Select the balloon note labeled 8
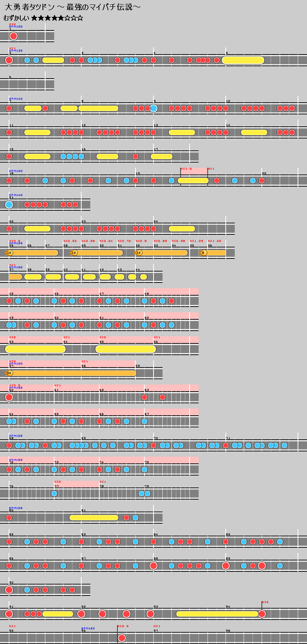This screenshot has height=644, width=307. 204,253
